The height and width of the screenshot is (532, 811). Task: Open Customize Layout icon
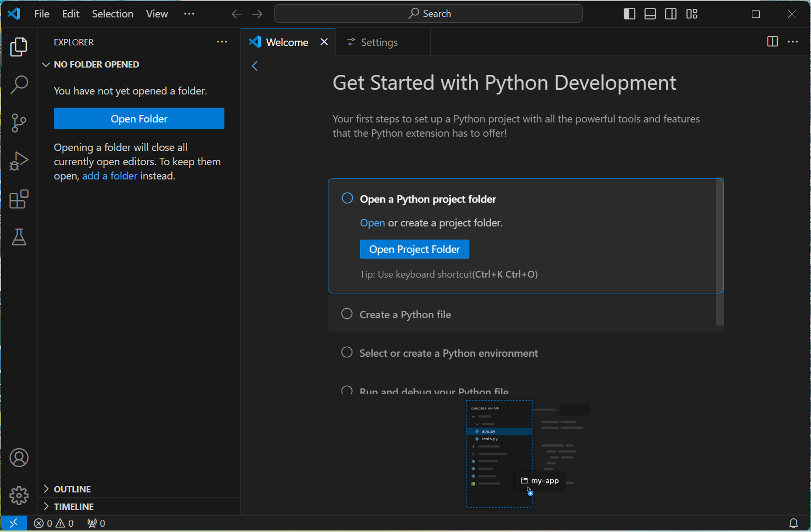point(692,14)
